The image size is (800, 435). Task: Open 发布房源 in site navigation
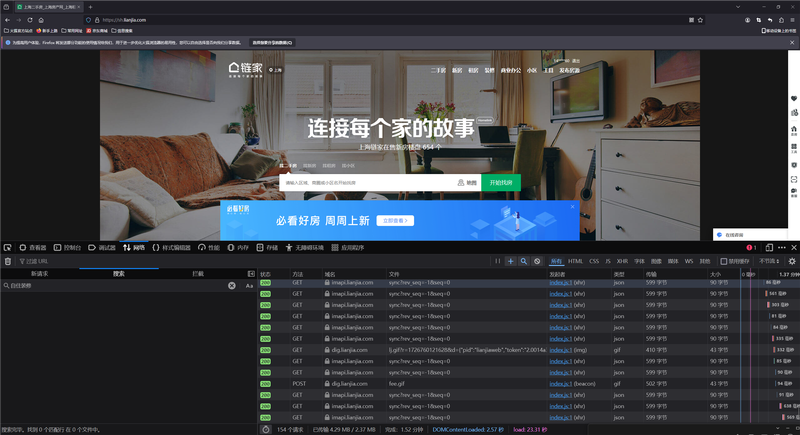pyautogui.click(x=569, y=70)
